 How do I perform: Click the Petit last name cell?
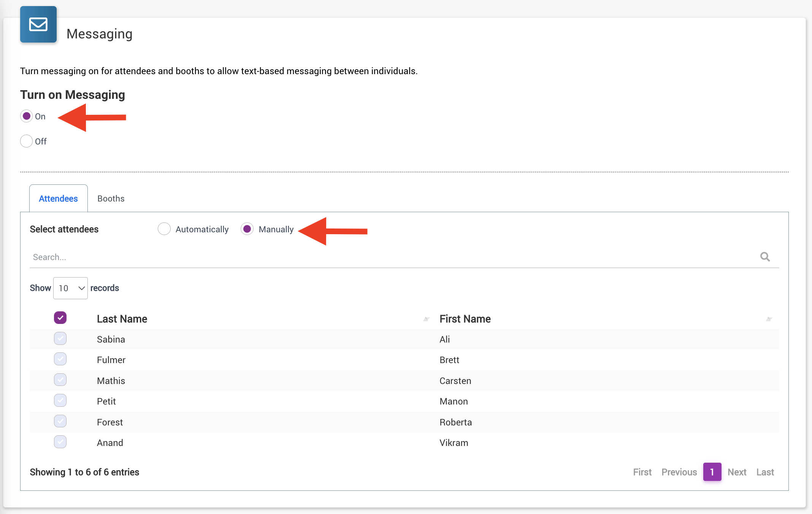click(106, 401)
